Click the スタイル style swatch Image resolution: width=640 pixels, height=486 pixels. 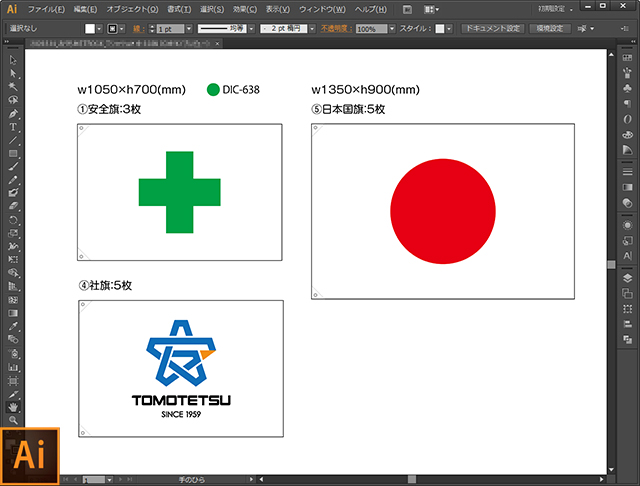[440, 29]
